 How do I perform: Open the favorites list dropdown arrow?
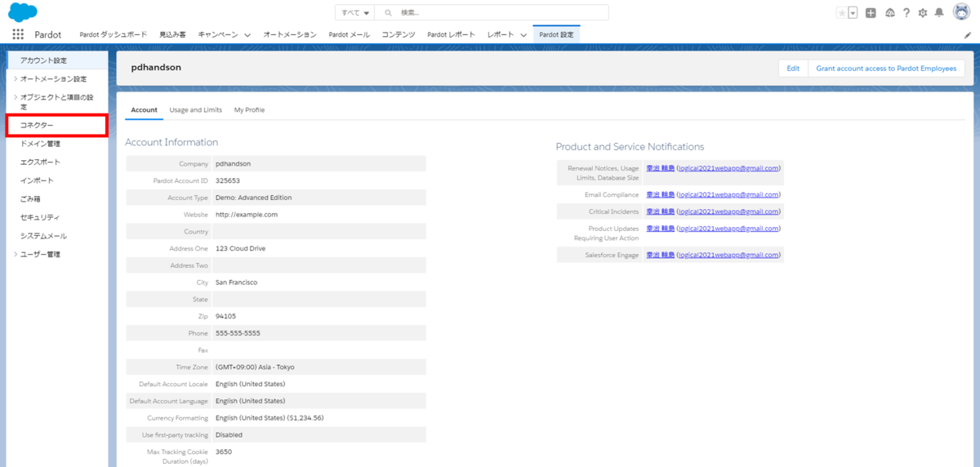pyautogui.click(x=853, y=13)
